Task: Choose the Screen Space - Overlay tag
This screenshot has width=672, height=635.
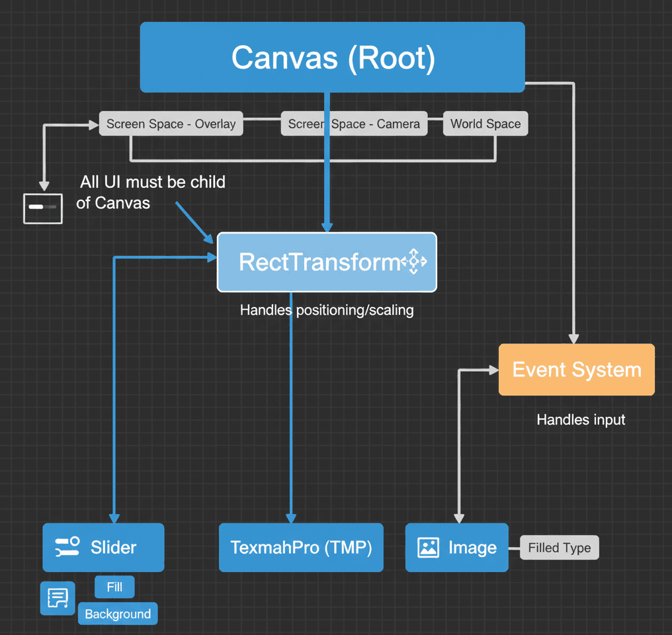Action: (x=171, y=124)
